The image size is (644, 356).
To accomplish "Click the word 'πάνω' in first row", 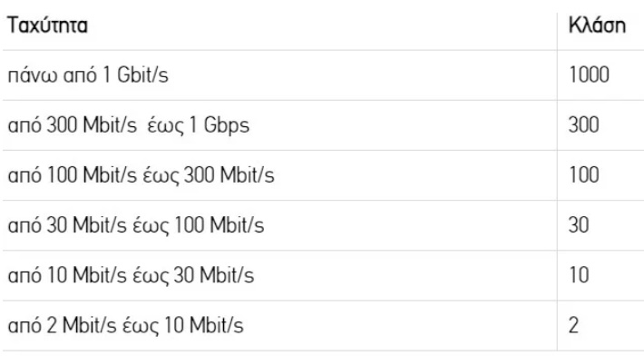I will 32,75.
